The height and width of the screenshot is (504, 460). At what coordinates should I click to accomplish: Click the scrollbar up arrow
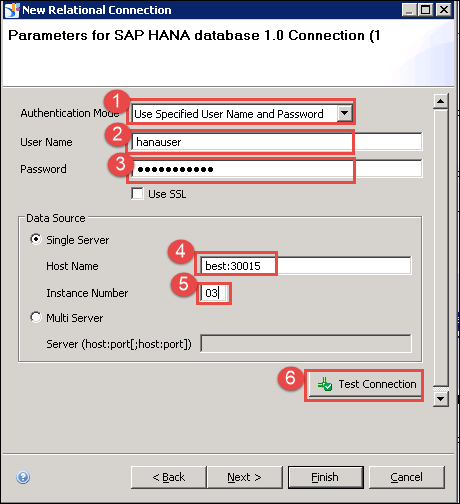tap(440, 101)
